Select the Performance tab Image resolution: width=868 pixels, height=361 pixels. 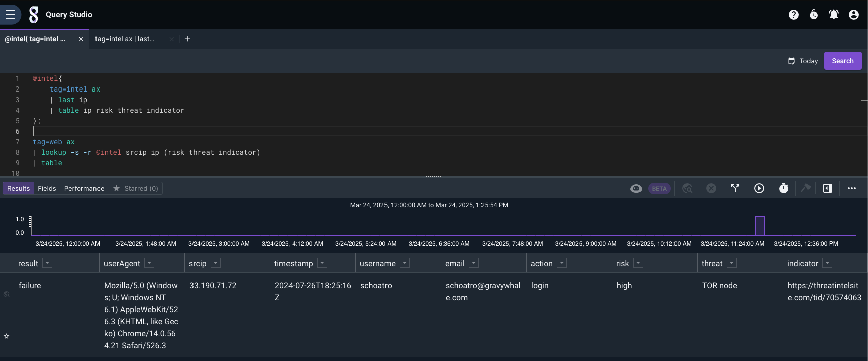[x=84, y=188]
